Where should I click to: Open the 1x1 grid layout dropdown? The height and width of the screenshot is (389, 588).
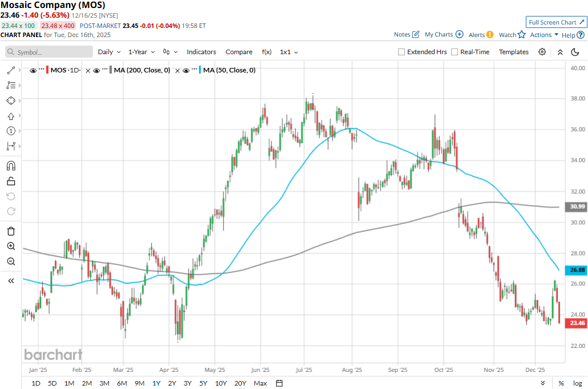pyautogui.click(x=289, y=52)
